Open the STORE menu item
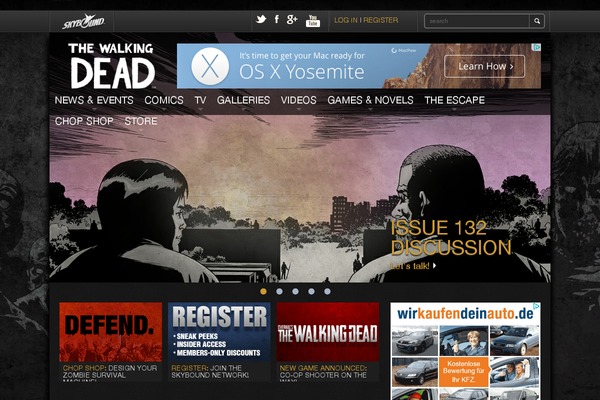This screenshot has height=400, width=600. coord(141,121)
